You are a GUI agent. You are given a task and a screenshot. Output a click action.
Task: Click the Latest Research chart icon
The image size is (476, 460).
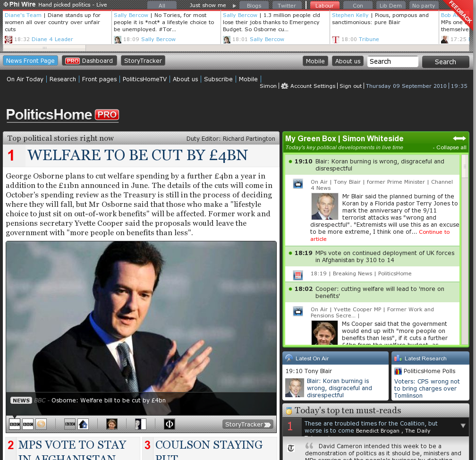click(x=398, y=358)
